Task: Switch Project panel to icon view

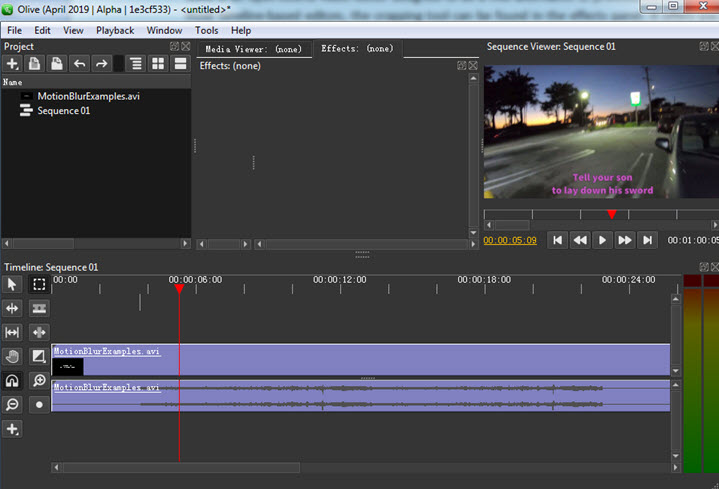Action: [158, 64]
